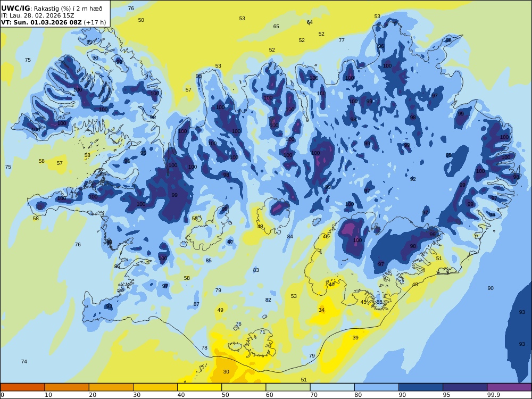Click the '70' legend tick label
This screenshot has width=532, height=399.
click(x=313, y=395)
